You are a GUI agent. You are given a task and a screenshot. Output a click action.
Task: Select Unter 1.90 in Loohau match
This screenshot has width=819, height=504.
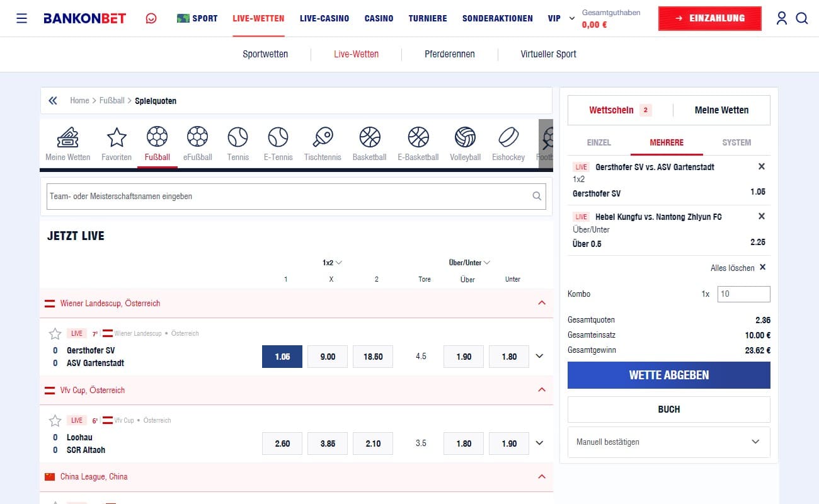pyautogui.click(x=509, y=444)
